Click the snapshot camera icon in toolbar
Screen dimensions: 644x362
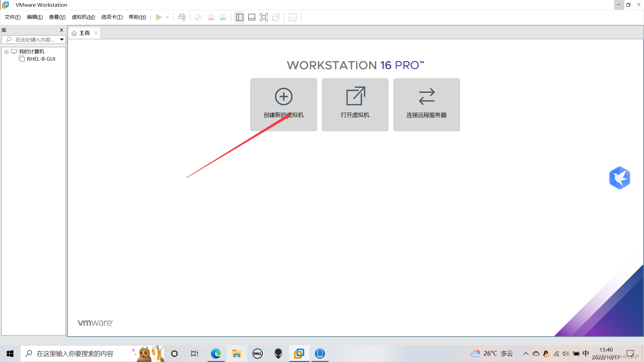click(x=199, y=17)
